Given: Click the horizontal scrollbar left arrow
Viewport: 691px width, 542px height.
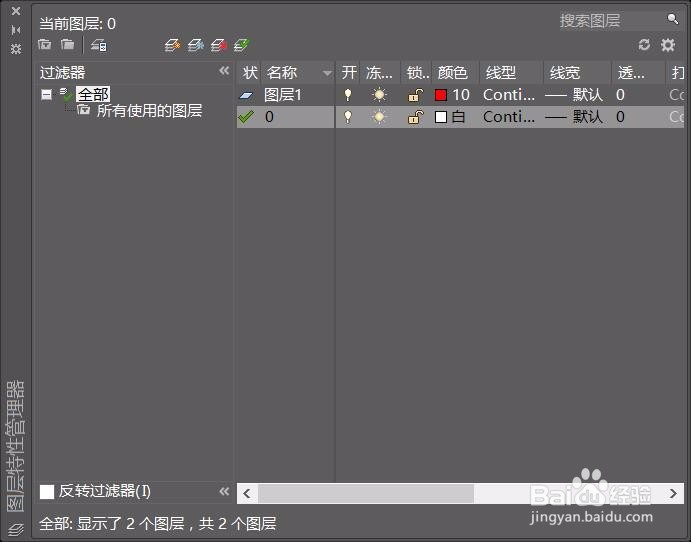Looking at the screenshot, I should [x=247, y=494].
